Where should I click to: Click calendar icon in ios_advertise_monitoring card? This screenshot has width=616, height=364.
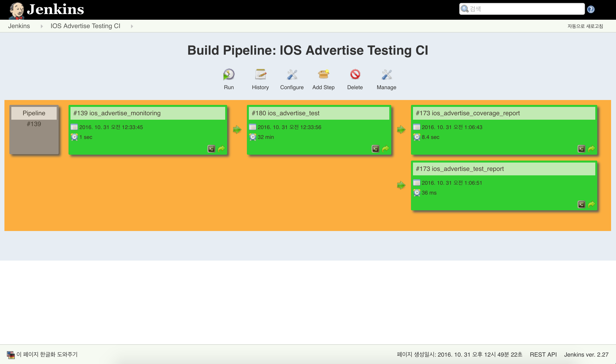(x=74, y=127)
